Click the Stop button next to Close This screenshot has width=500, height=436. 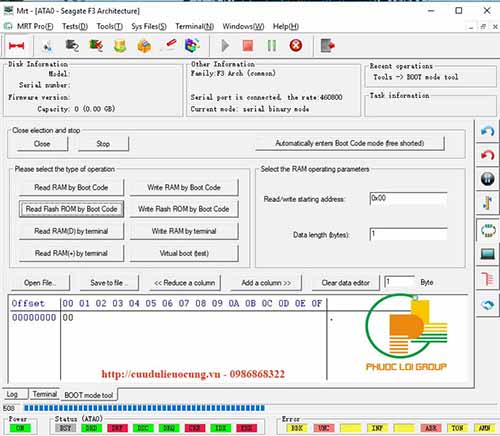pos(103,144)
